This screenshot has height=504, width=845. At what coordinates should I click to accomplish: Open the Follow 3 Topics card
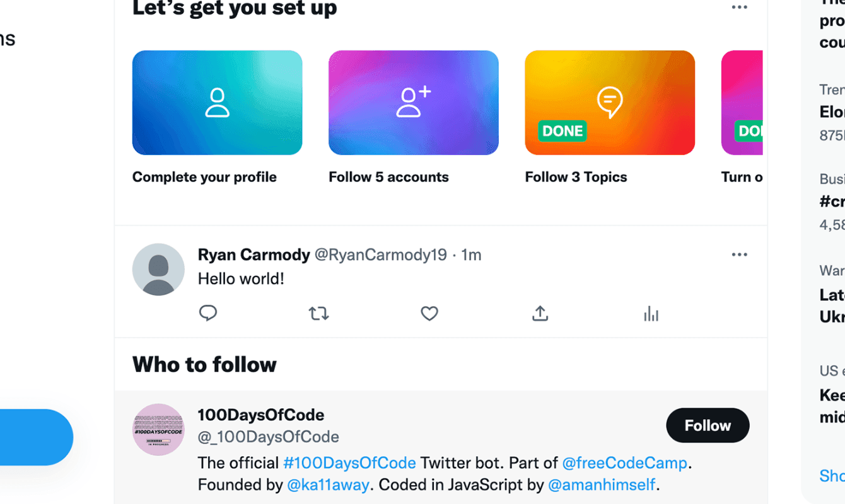tap(609, 103)
